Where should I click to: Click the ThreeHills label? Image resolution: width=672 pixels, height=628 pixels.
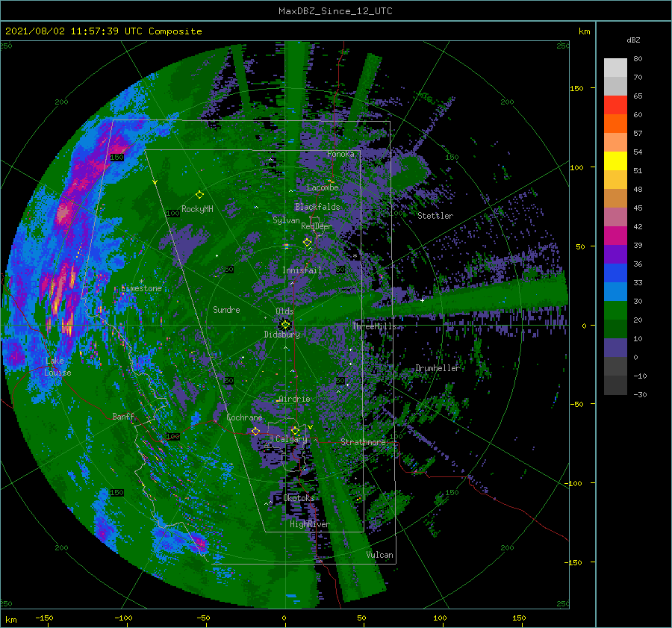coord(375,326)
